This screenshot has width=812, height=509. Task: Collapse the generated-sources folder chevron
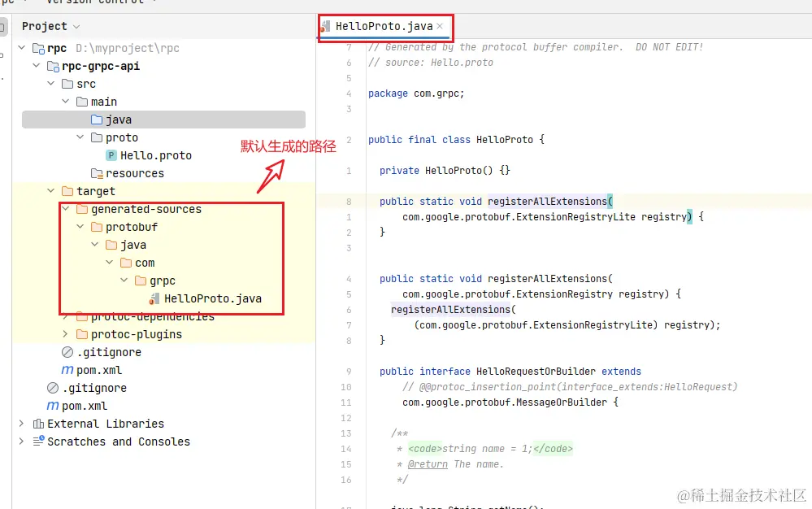[65, 209]
